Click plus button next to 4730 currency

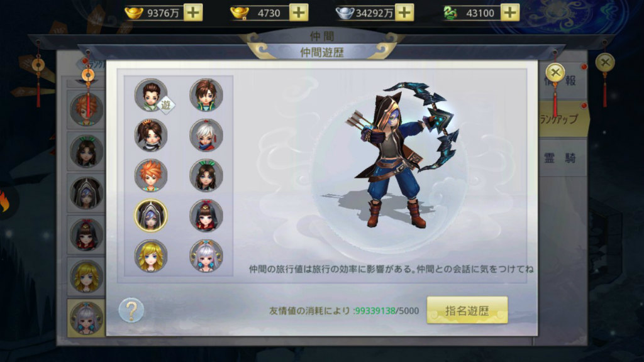(299, 13)
